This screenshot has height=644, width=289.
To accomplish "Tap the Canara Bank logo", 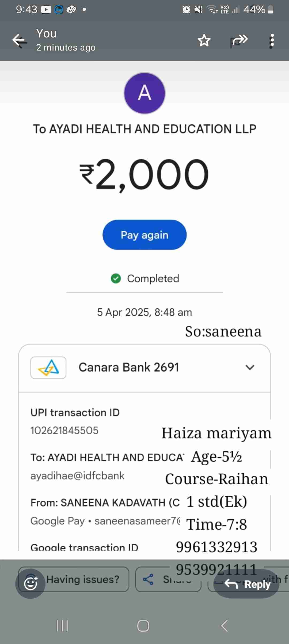I will (48, 367).
